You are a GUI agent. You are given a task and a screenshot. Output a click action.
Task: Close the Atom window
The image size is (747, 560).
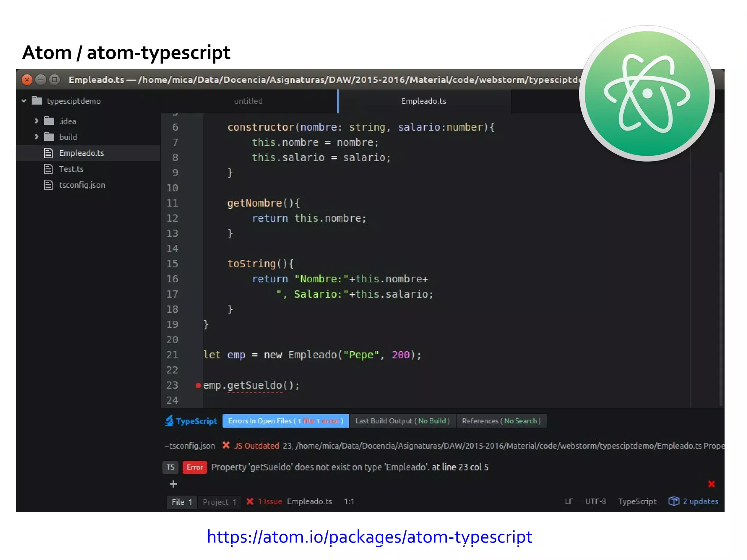(27, 80)
